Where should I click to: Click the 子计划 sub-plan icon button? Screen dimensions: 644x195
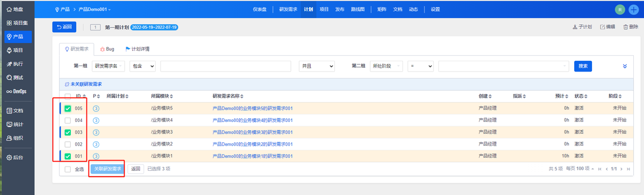point(582,27)
